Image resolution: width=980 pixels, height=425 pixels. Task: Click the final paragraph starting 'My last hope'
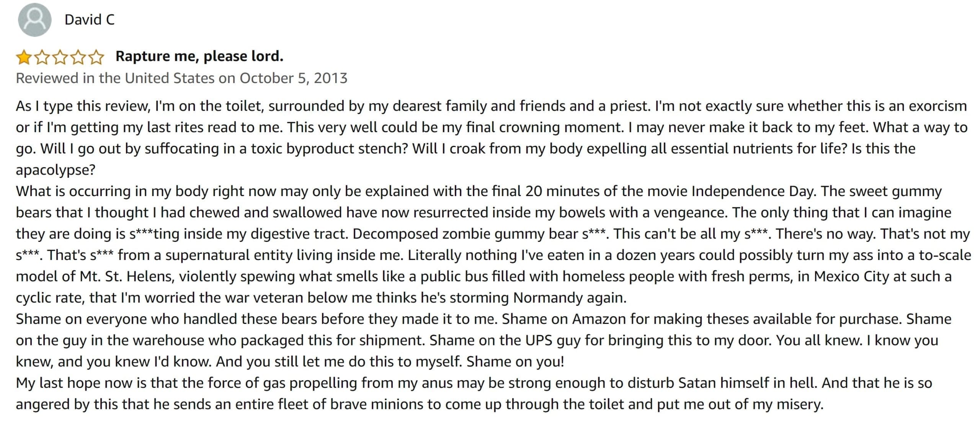click(474, 394)
